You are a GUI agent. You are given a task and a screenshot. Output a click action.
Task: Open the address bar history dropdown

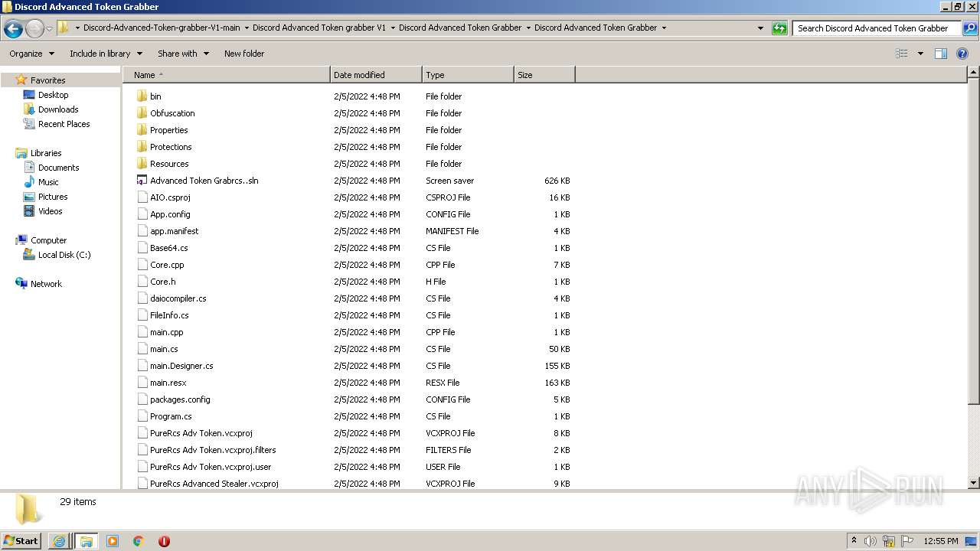[x=760, y=28]
